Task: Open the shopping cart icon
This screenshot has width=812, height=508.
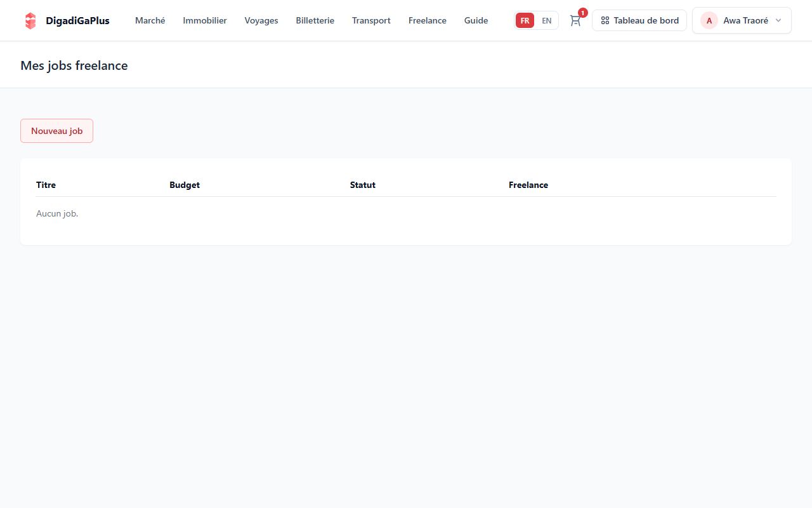Action: pyautogui.click(x=575, y=20)
